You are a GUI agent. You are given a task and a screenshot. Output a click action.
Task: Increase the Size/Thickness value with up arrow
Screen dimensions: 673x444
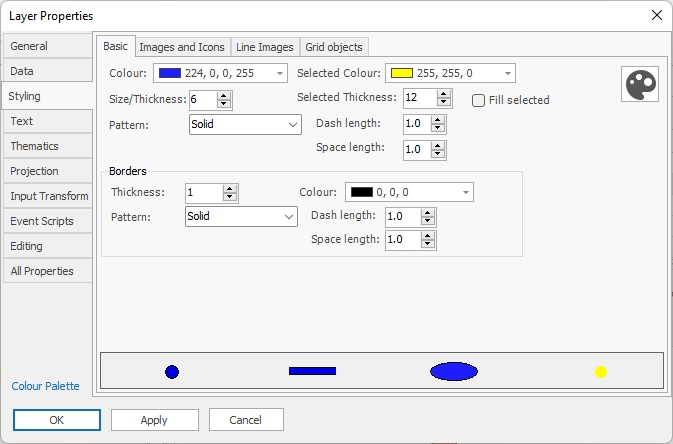pyautogui.click(x=224, y=95)
